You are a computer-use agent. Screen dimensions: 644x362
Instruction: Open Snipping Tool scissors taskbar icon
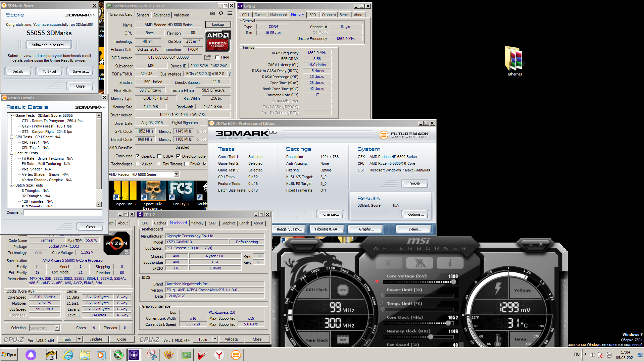[x=152, y=355]
